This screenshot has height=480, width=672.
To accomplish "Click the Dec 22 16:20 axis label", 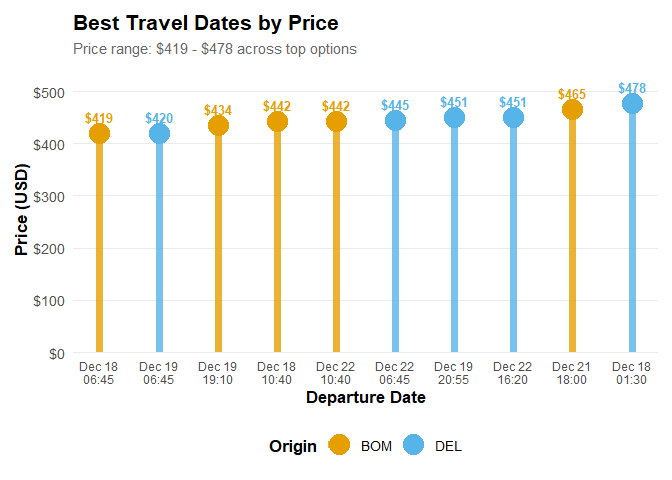I will pyautogui.click(x=513, y=374).
